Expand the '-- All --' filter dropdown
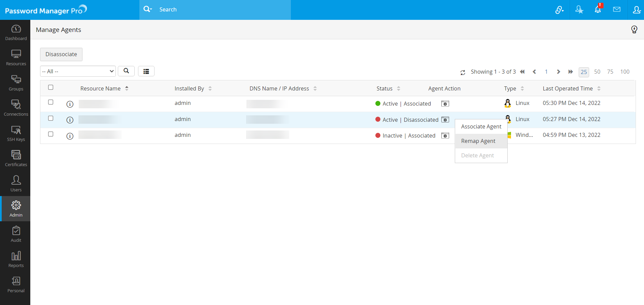Image resolution: width=644 pixels, height=305 pixels. (78, 71)
